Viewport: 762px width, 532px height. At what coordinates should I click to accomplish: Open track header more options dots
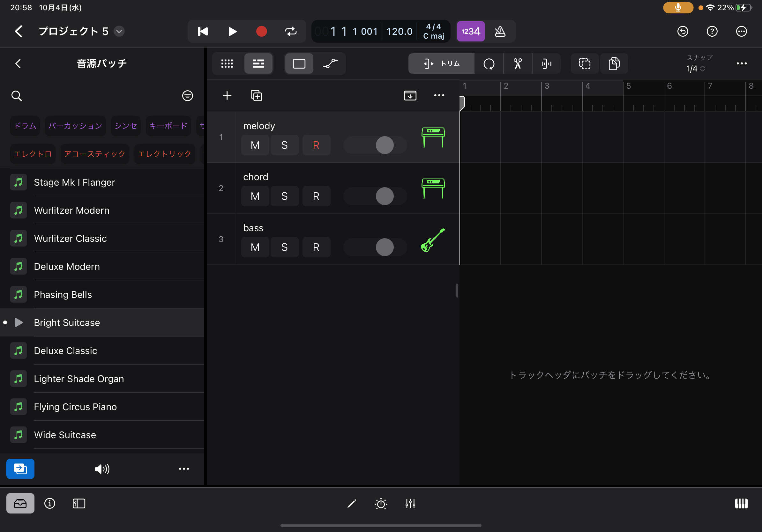[x=439, y=96]
